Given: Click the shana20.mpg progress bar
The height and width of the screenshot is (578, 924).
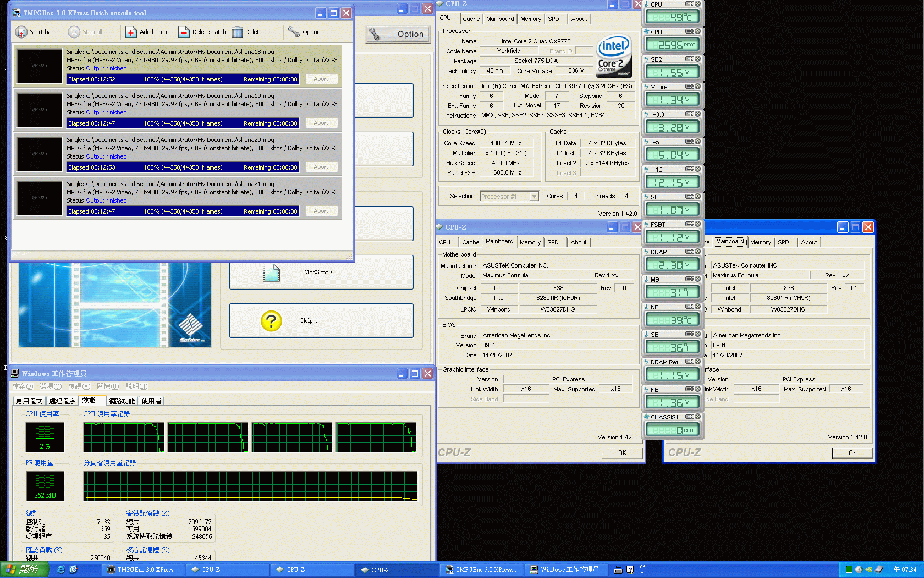Looking at the screenshot, I should tap(183, 167).
